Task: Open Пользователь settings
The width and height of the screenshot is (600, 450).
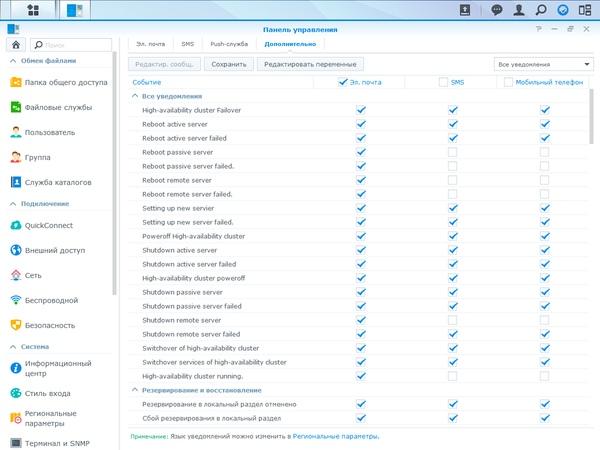Action: 42,132
